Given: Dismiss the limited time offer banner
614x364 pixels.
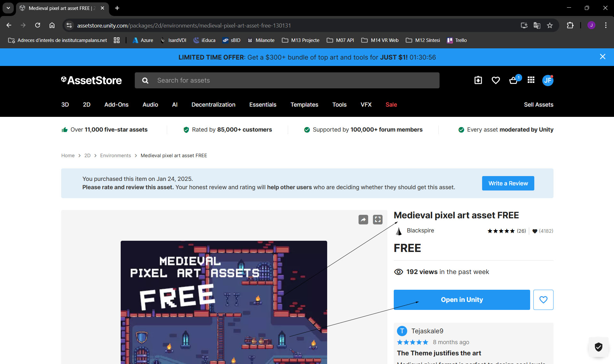Looking at the screenshot, I should coord(602,57).
